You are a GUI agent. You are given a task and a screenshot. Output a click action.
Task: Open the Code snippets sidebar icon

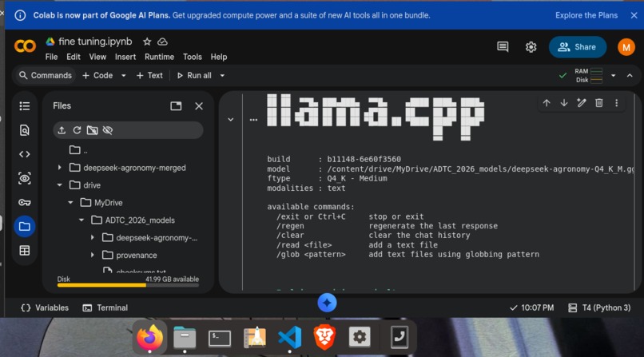coord(25,154)
